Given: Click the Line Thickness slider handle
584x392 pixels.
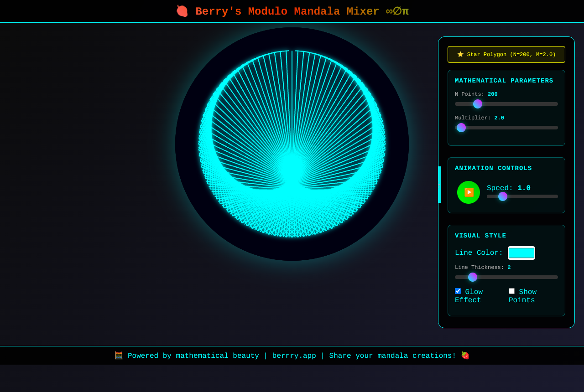Looking at the screenshot, I should [473, 277].
